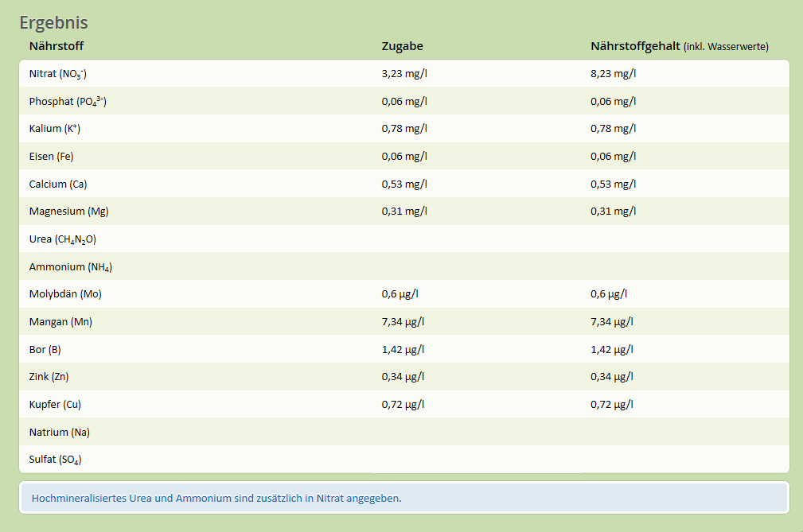
Task: Select the Urea (CH4N2O) row label
Action: point(62,239)
